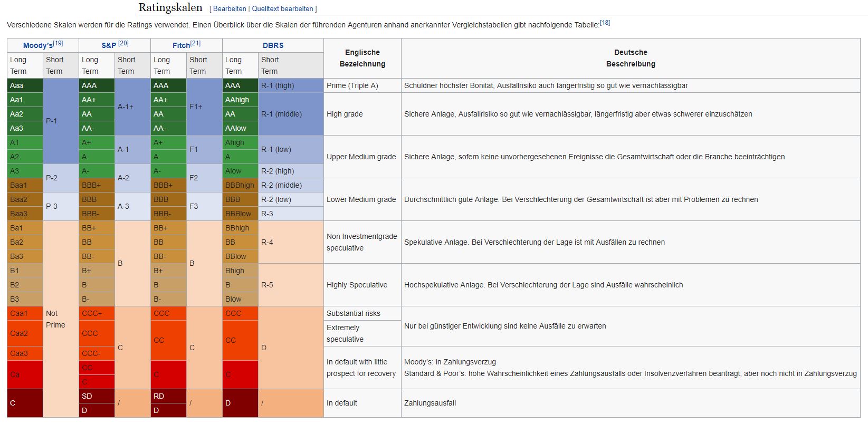Viewport: 868px width, 424px height.
Task: Select the P-1 short term cell
Action: click(61, 121)
